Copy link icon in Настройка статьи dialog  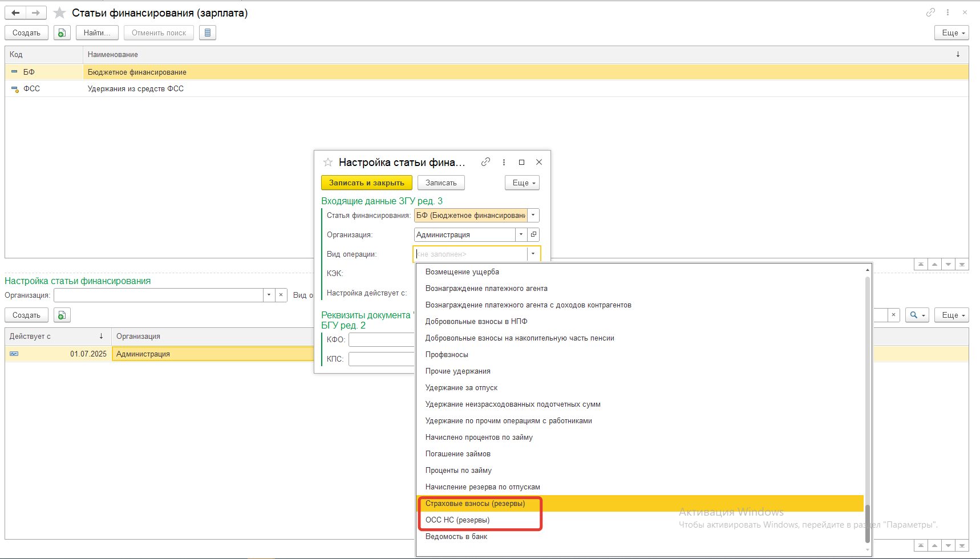tap(485, 162)
